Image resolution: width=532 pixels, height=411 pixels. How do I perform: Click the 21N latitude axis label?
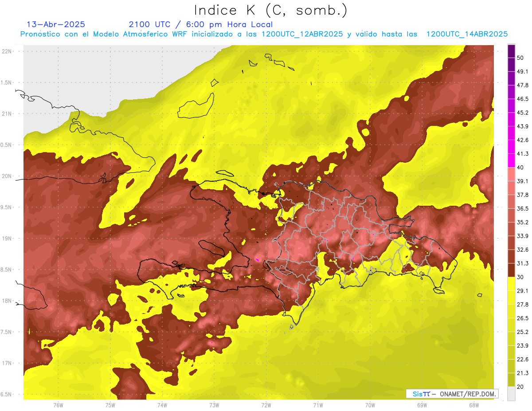tap(7, 114)
